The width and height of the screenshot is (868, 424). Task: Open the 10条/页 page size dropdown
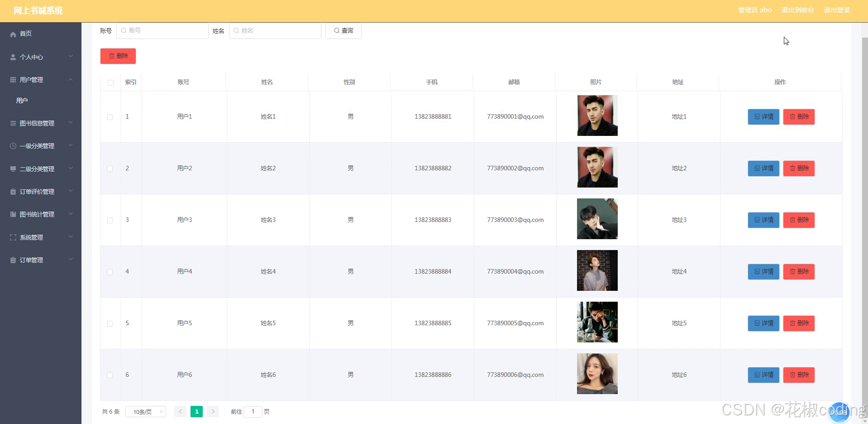coord(146,412)
